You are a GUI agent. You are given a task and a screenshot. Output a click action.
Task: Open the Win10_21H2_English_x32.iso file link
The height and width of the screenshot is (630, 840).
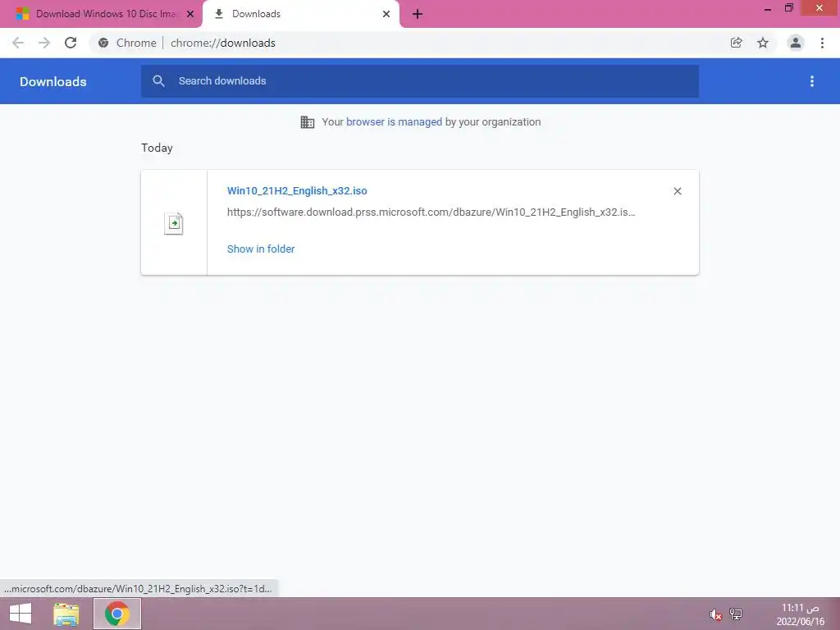tap(297, 190)
